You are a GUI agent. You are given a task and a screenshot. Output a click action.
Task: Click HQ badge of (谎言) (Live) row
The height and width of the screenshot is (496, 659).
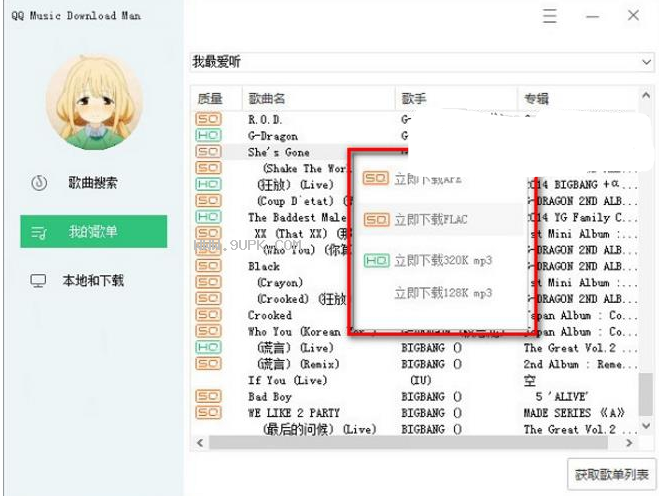(x=208, y=347)
